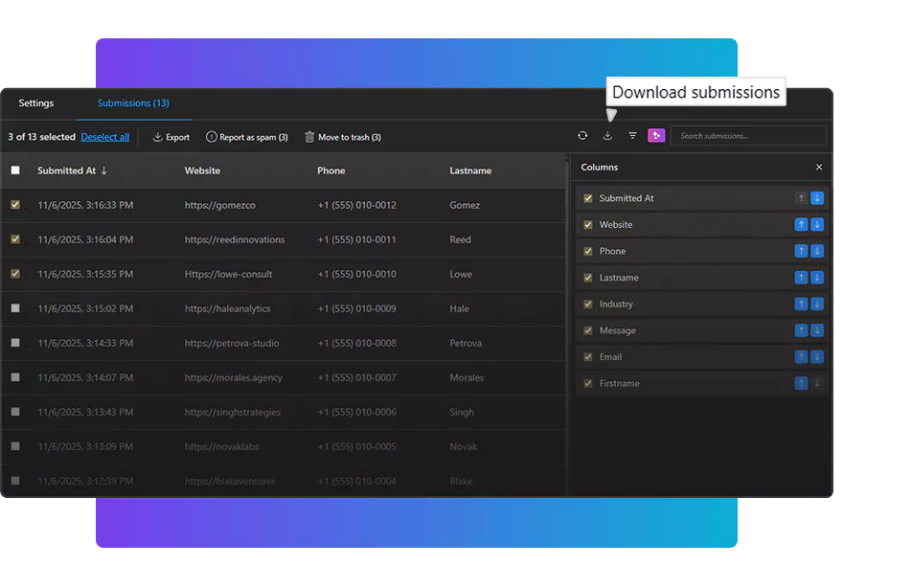Hide the Lastname column via its checkbox

coord(588,278)
